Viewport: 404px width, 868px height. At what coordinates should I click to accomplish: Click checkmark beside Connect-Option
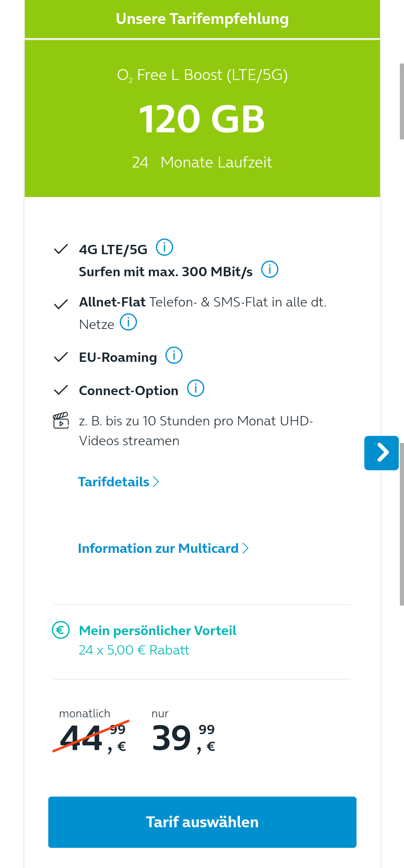point(61,390)
